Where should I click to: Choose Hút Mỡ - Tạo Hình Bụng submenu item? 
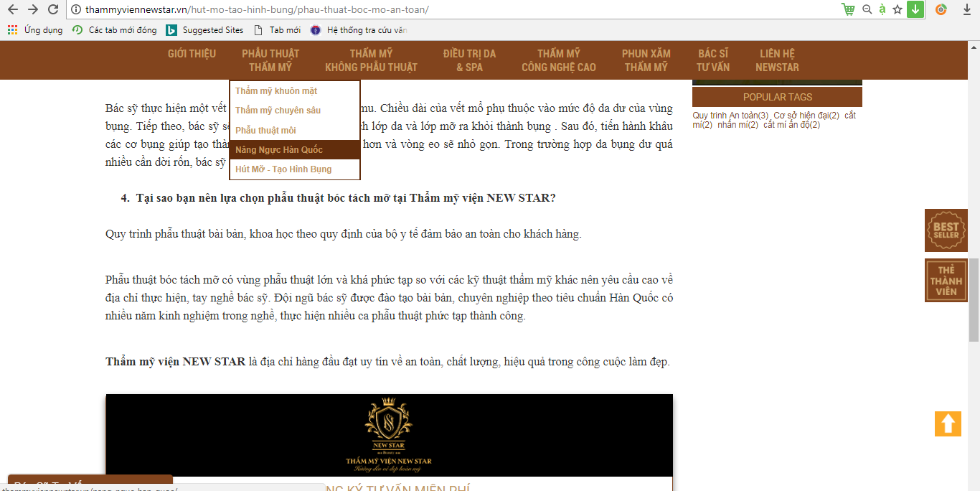[283, 169]
